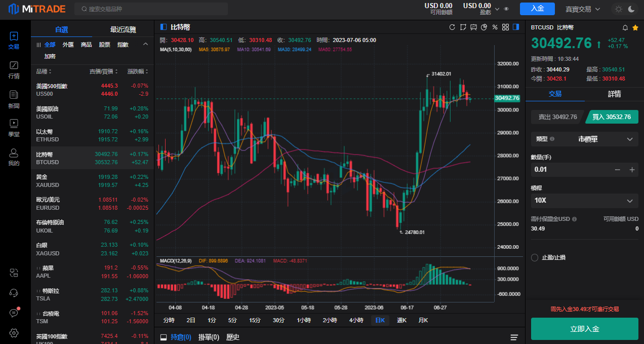The height and width of the screenshot is (344, 644).
Task: Open the chart drawing tools icon
Action: click(x=463, y=27)
